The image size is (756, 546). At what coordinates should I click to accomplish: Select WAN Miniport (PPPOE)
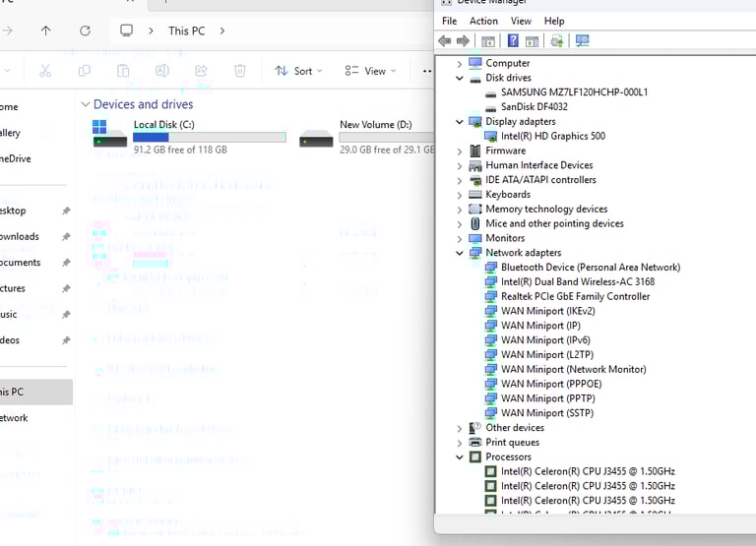click(x=551, y=384)
